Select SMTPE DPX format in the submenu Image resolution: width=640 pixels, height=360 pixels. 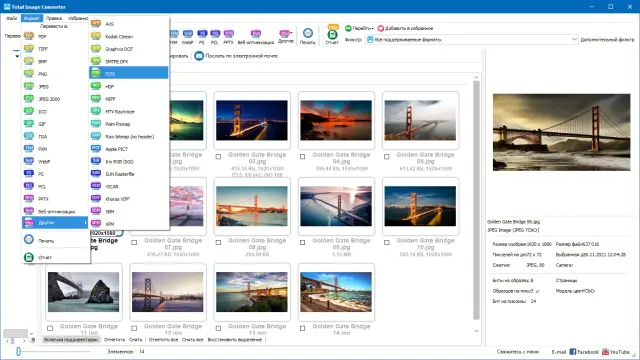tap(129, 62)
